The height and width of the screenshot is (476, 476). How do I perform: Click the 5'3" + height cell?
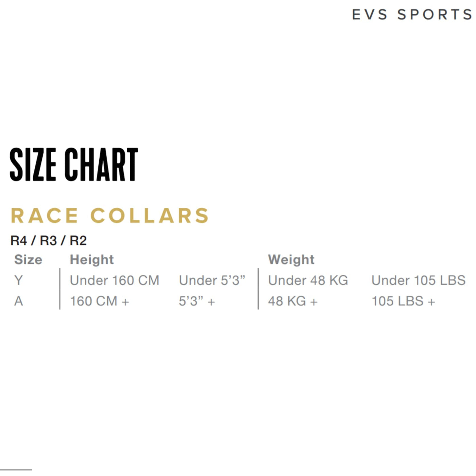coord(197,301)
